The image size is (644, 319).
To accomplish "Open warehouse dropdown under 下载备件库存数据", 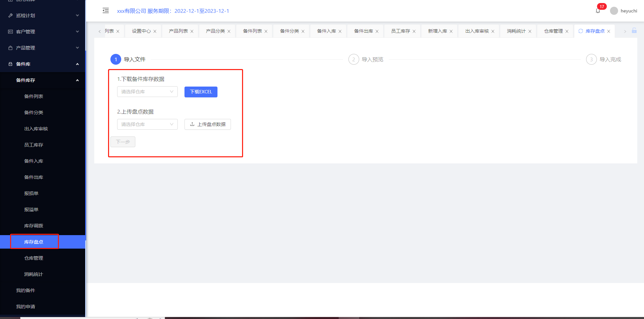I will click(x=147, y=92).
